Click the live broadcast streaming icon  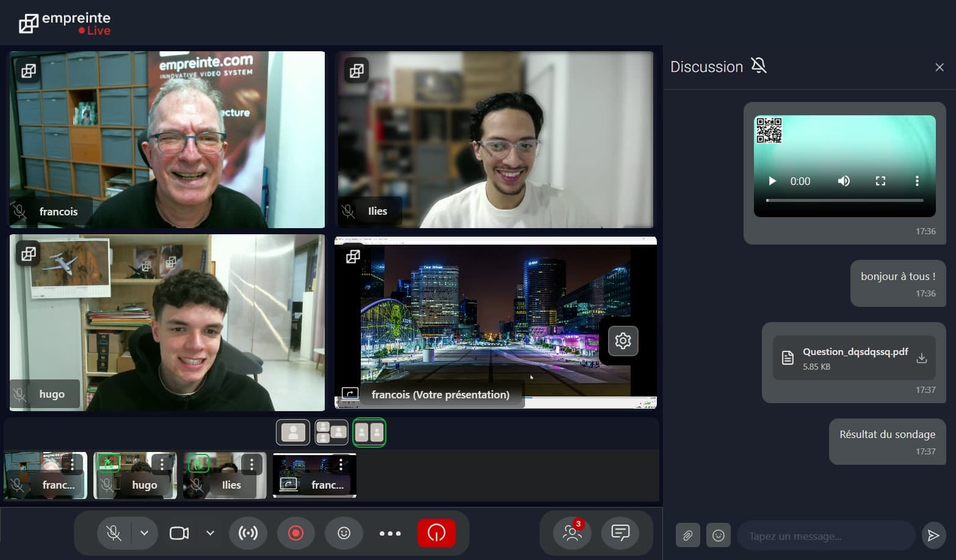pyautogui.click(x=248, y=533)
